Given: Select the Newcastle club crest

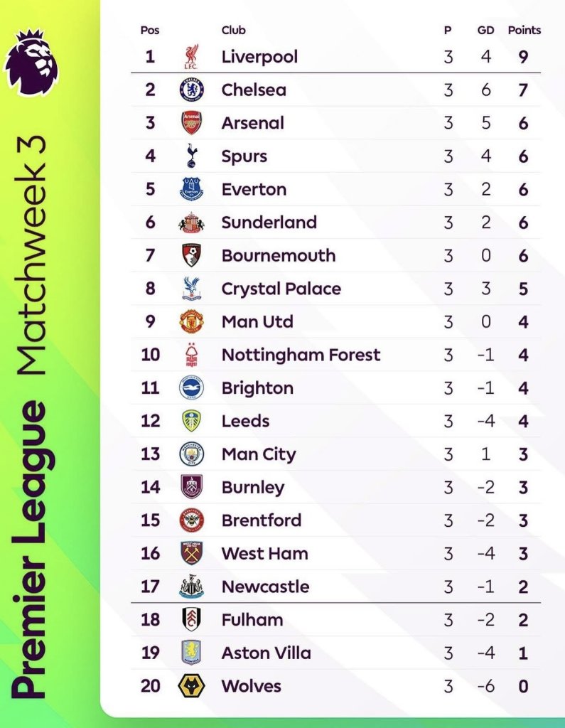Looking at the screenshot, I should [191, 586].
